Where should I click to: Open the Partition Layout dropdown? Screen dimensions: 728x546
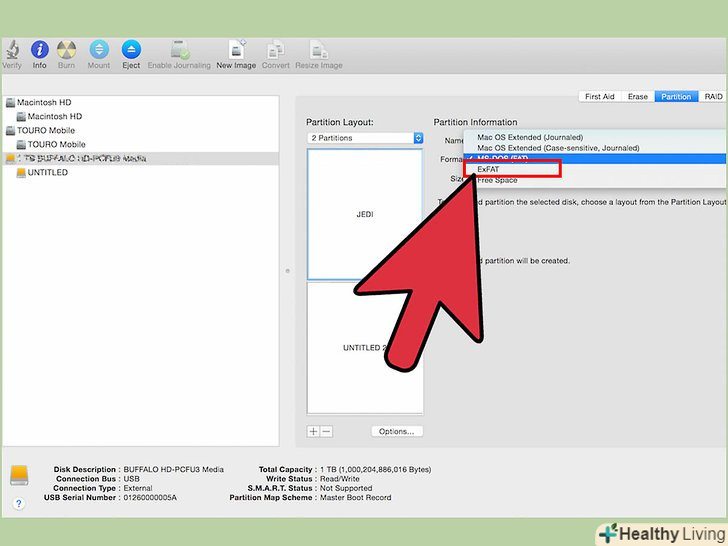[x=365, y=138]
